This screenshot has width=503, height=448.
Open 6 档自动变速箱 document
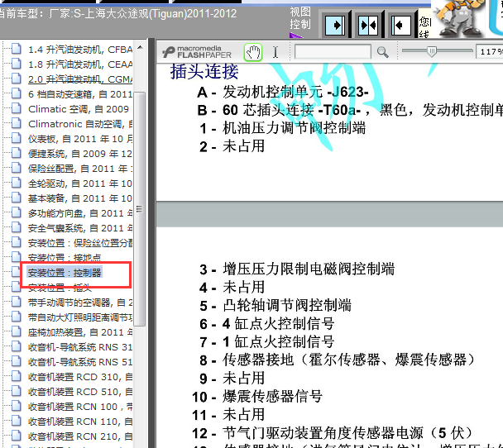[x=80, y=94]
